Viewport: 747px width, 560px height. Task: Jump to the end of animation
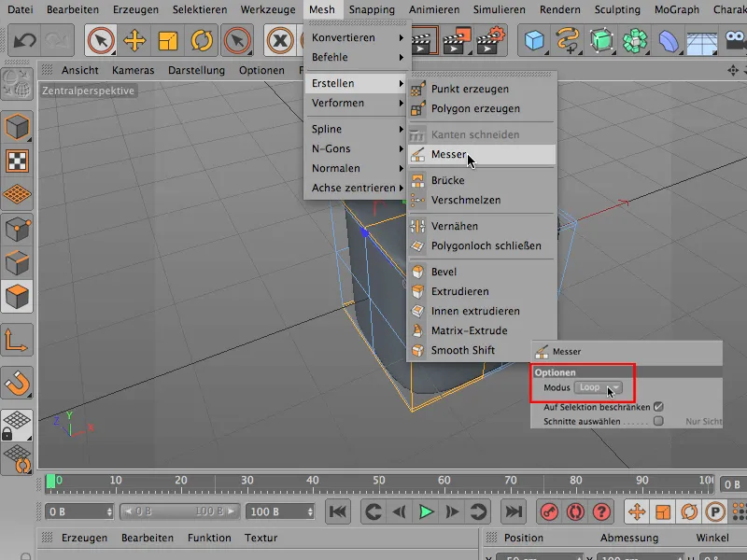click(x=513, y=511)
